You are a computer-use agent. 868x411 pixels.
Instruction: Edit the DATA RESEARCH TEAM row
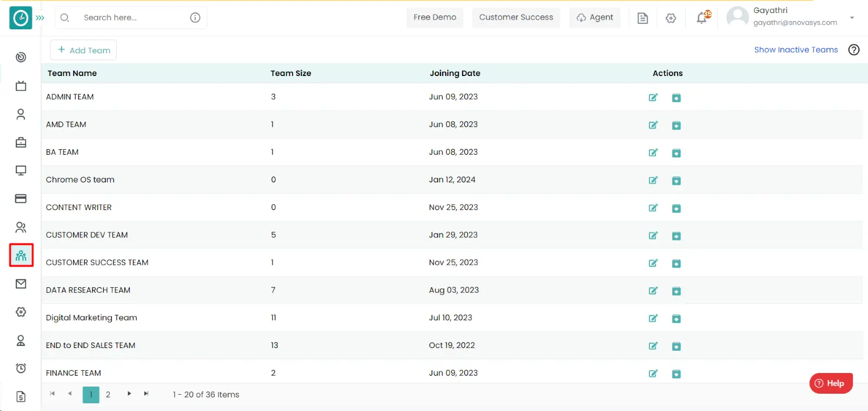point(653,291)
